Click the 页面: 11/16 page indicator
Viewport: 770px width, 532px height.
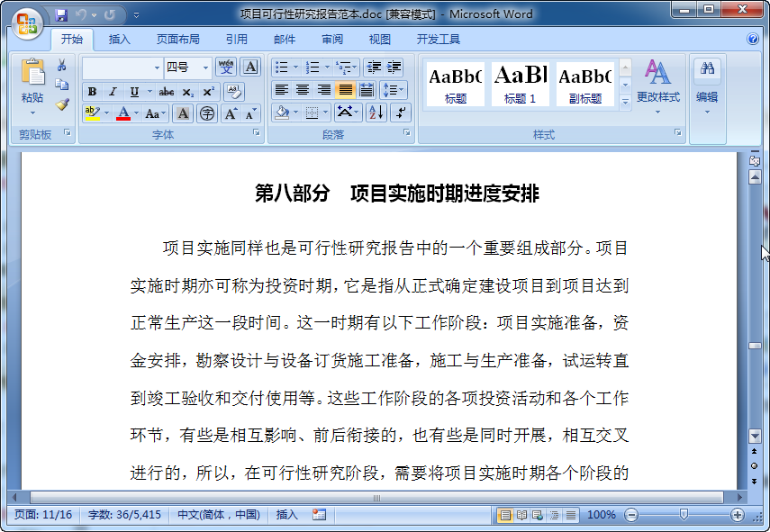(x=43, y=515)
